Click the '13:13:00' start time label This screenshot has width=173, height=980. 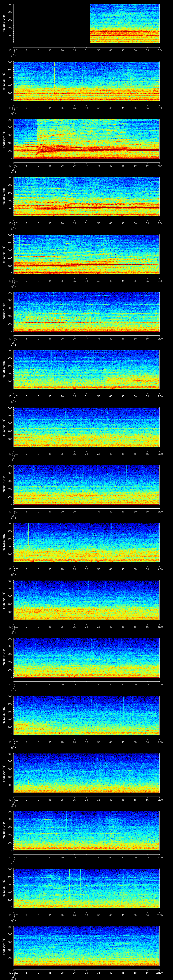13,569
